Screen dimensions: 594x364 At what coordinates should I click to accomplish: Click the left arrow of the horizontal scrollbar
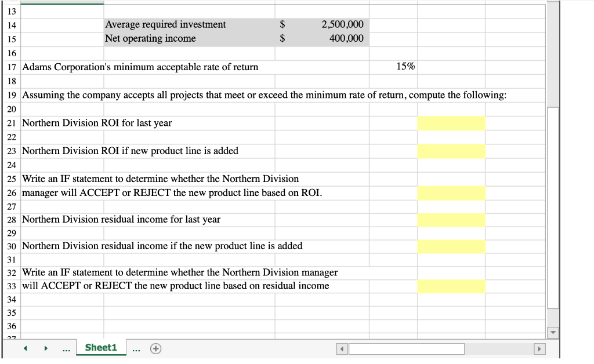pyautogui.click(x=342, y=348)
